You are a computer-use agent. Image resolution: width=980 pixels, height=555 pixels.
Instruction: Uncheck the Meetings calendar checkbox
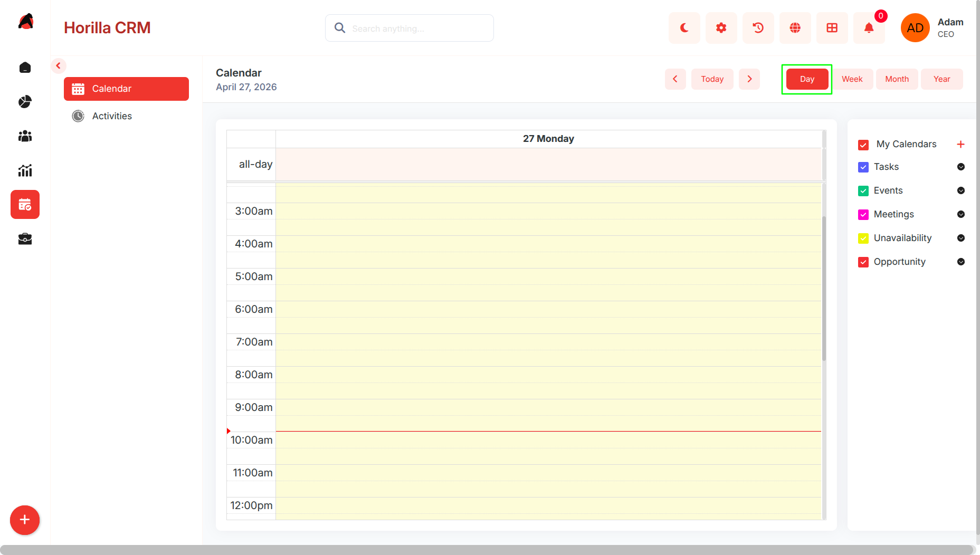click(x=863, y=215)
